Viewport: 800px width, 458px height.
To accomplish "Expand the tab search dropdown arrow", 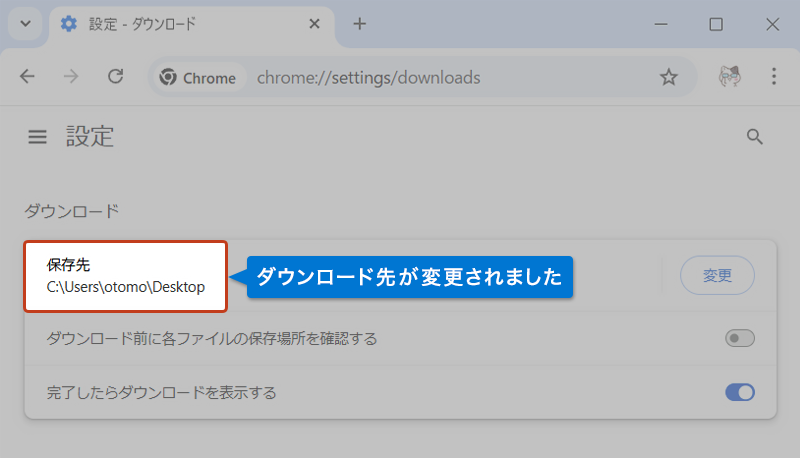I will tap(24, 24).
